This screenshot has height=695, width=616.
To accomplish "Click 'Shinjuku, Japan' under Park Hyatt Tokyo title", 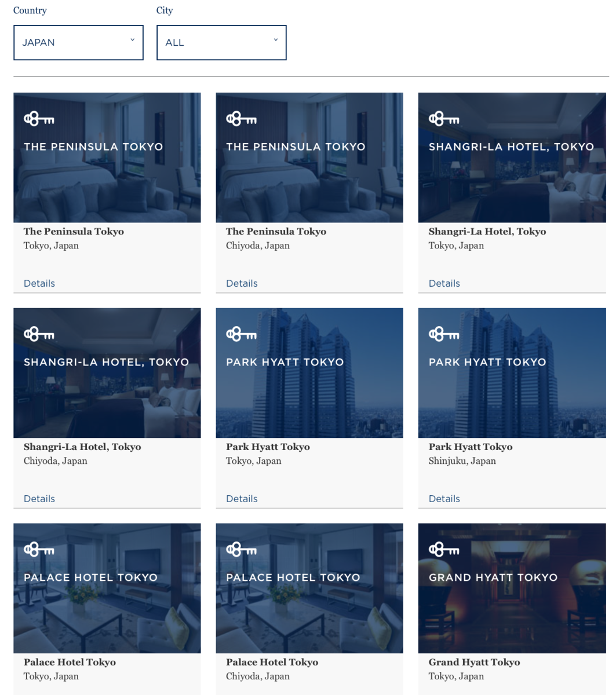I will pyautogui.click(x=462, y=461).
